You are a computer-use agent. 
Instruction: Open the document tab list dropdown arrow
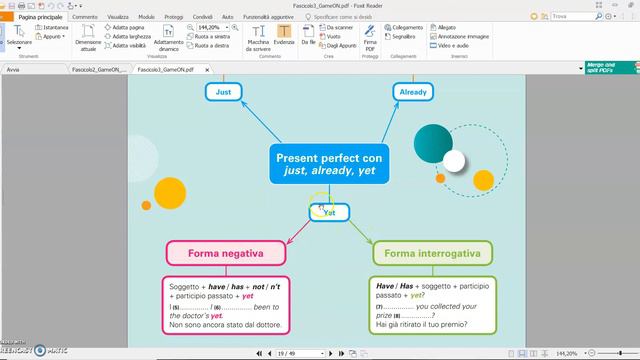coord(580,69)
